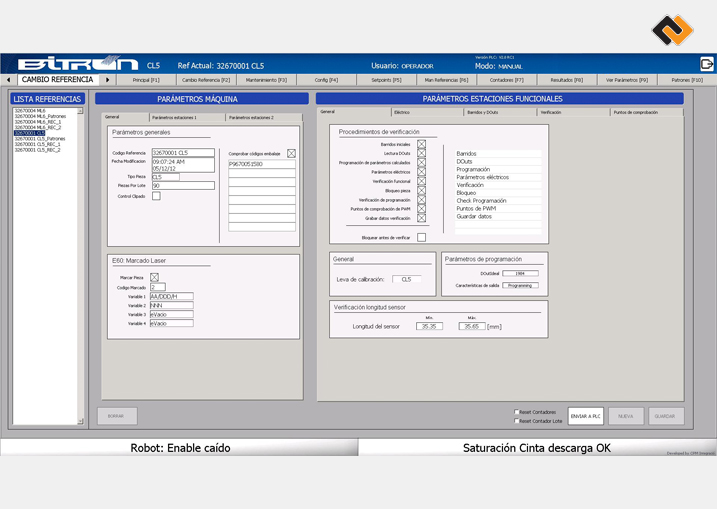
Task: Click Check Programación entry in procedure list
Action: (x=498, y=201)
